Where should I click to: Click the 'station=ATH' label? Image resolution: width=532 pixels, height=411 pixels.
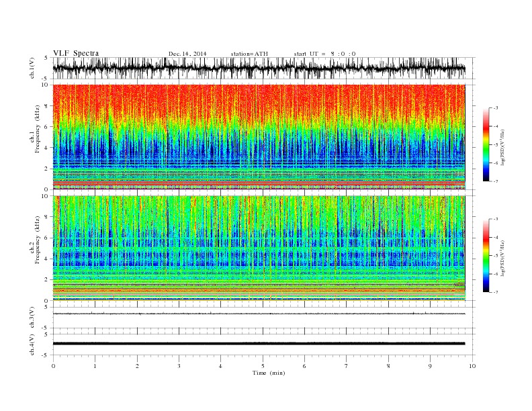pyautogui.click(x=249, y=54)
